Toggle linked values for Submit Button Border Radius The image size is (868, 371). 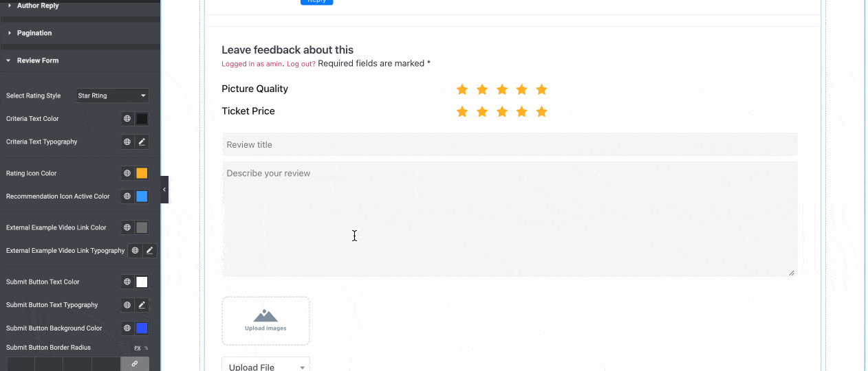(x=135, y=363)
